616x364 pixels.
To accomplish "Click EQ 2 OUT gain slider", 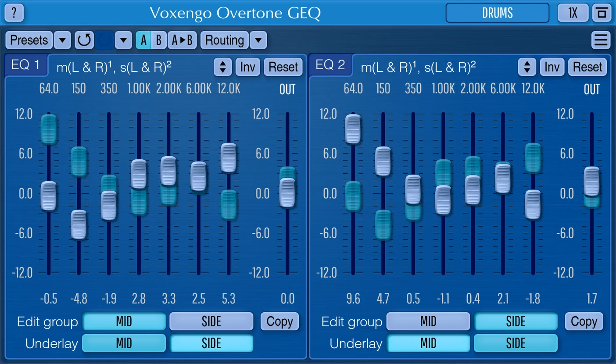I will click(592, 182).
